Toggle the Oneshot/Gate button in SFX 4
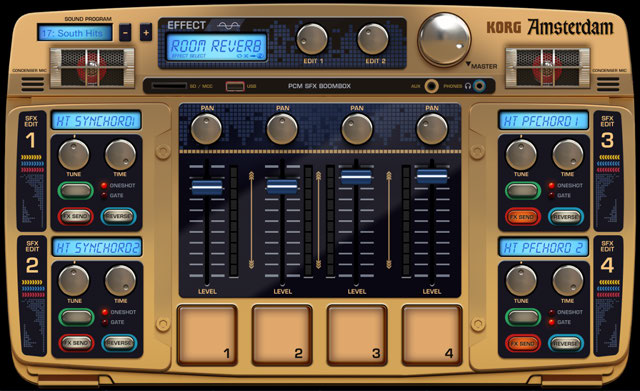The image size is (640, 391). (x=523, y=317)
